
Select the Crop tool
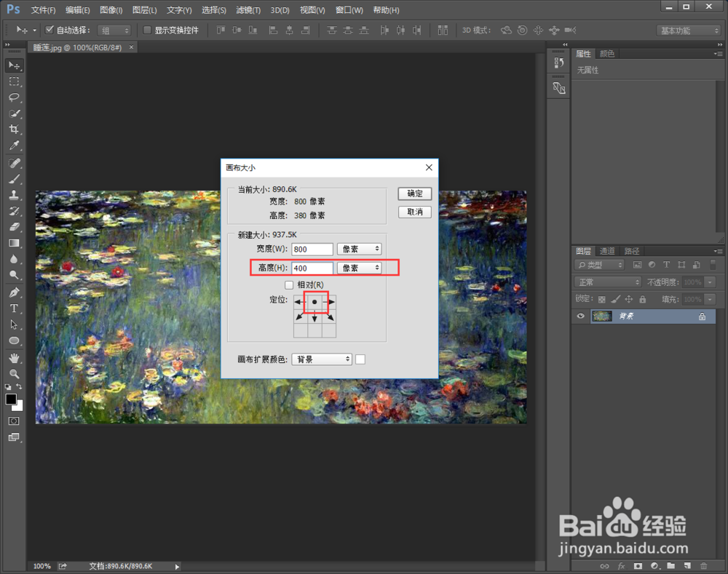[15, 129]
